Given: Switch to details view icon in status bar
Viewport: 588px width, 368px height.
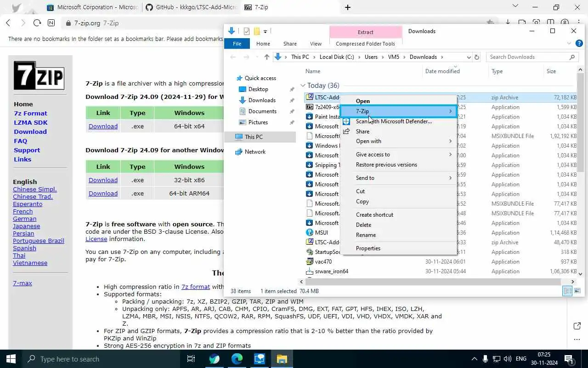Looking at the screenshot, I should click(568, 291).
